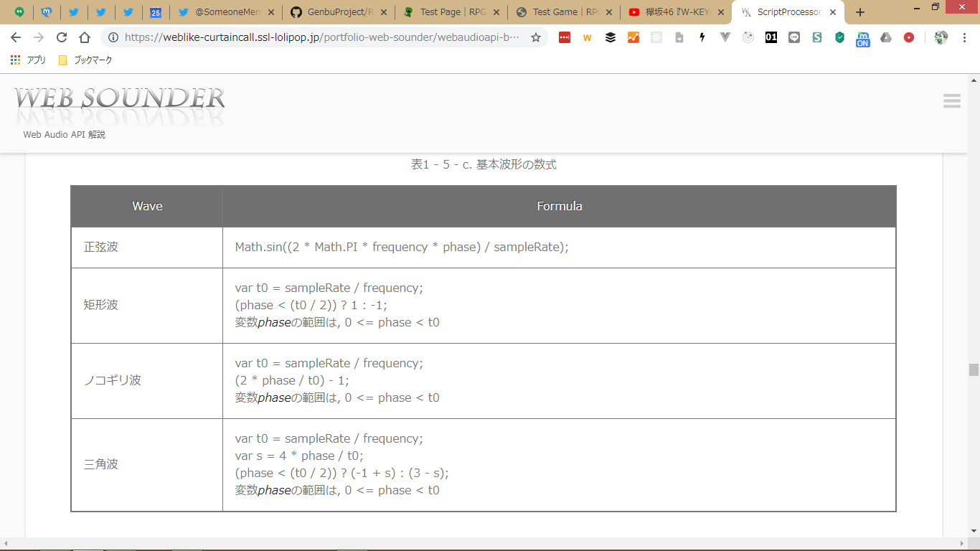Screen dimensions: 980x551
Task: Switch to the @SomeoneMen Twitter tab
Action: coord(225,12)
